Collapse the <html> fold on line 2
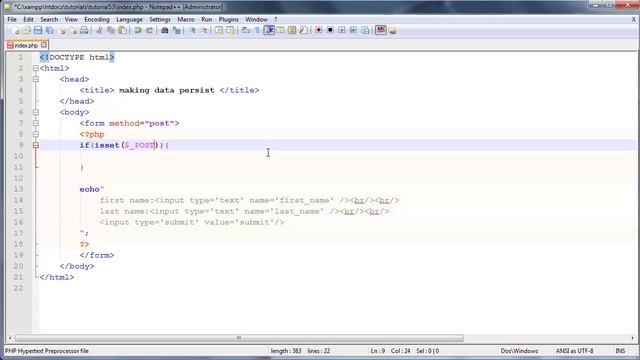This screenshot has width=640, height=360. point(36,68)
